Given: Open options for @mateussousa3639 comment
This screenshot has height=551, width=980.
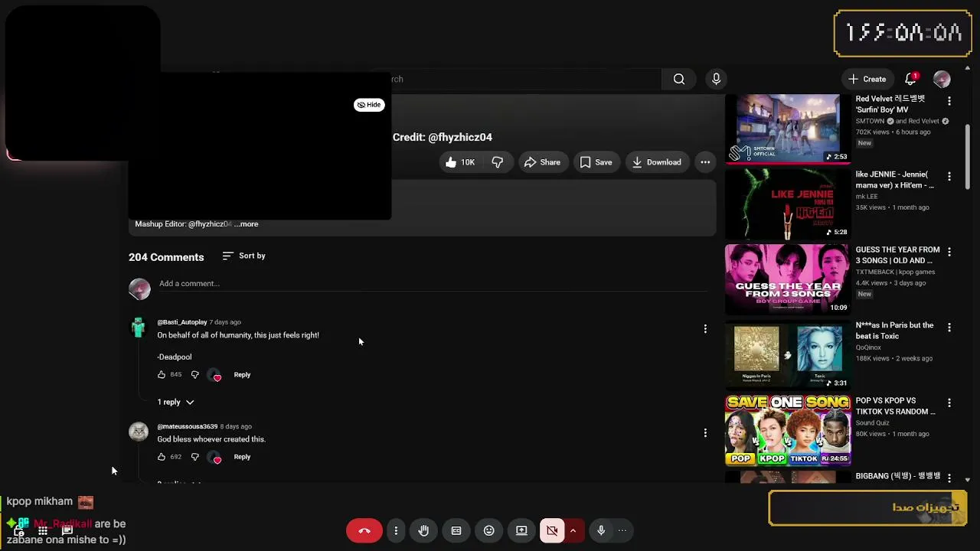Looking at the screenshot, I should coord(705,433).
